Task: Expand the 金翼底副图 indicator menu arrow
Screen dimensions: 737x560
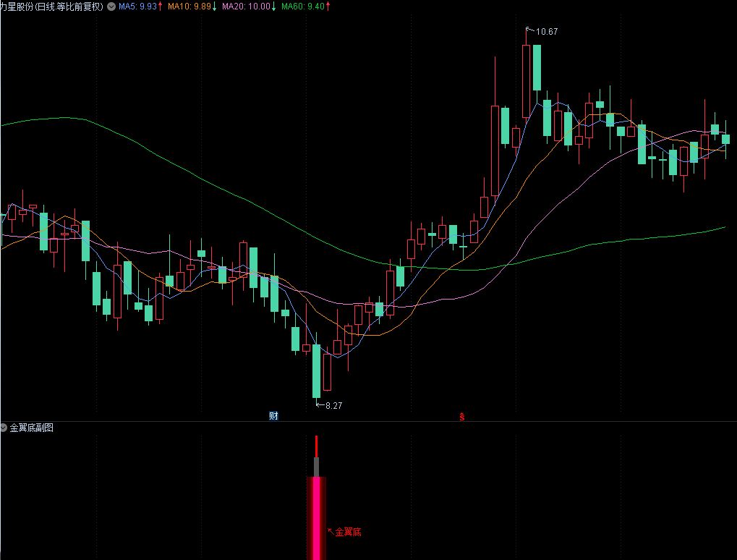Action: 4,428
